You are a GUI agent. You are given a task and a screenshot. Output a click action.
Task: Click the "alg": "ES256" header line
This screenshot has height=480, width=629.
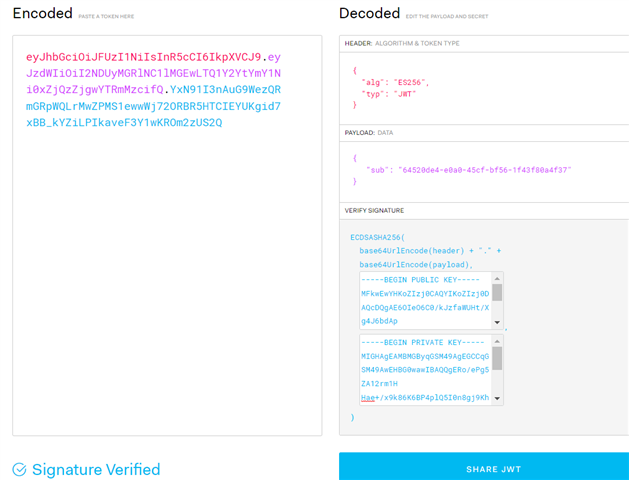(396, 83)
